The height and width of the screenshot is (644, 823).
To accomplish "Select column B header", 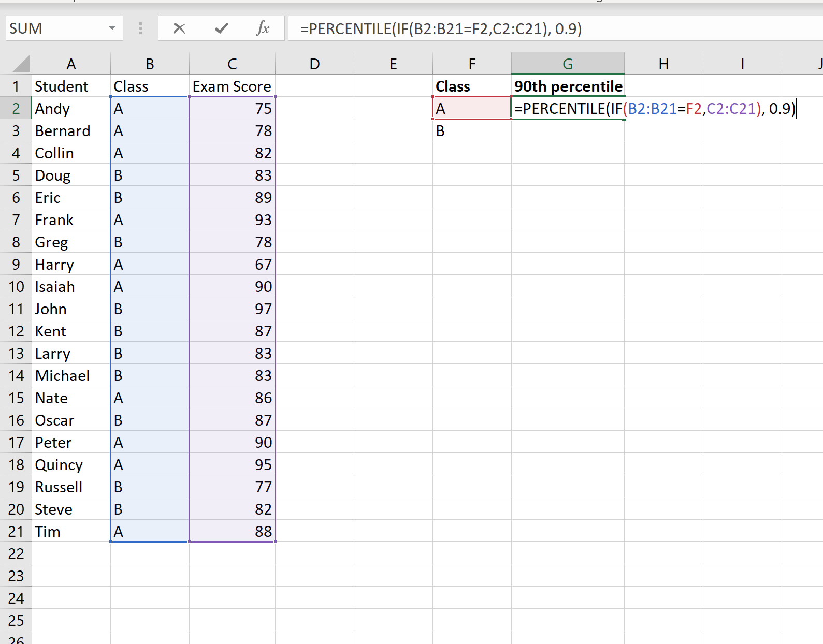I will tap(150, 64).
